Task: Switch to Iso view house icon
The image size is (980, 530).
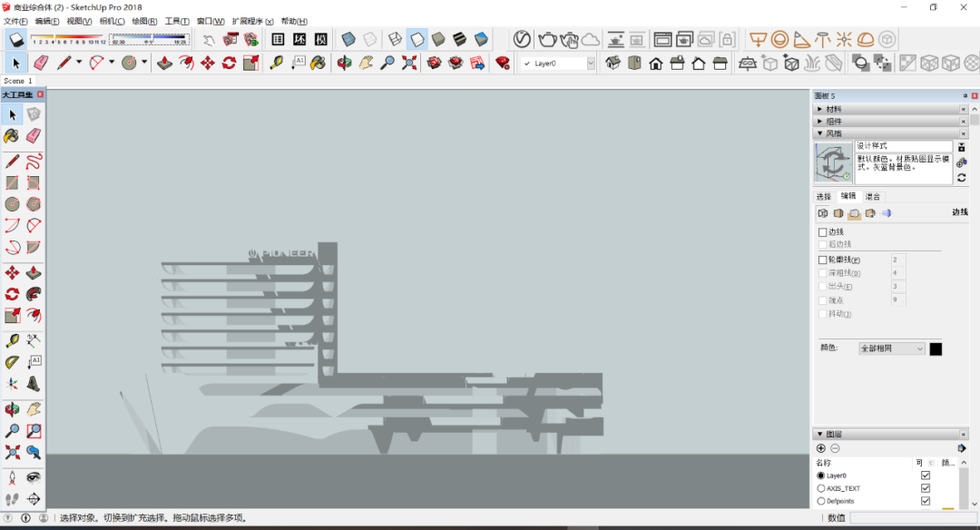Action: coord(612,63)
